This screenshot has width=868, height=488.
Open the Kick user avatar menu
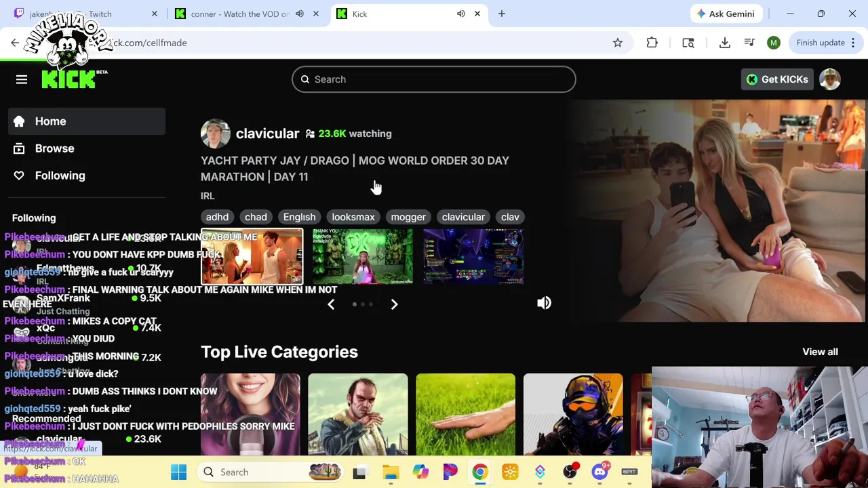click(830, 79)
